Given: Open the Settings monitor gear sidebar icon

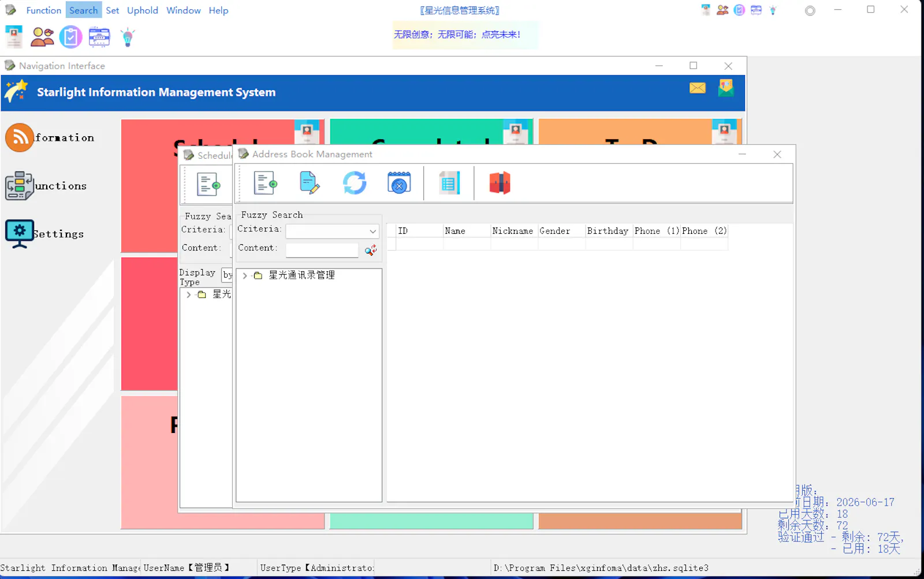Looking at the screenshot, I should click(20, 234).
